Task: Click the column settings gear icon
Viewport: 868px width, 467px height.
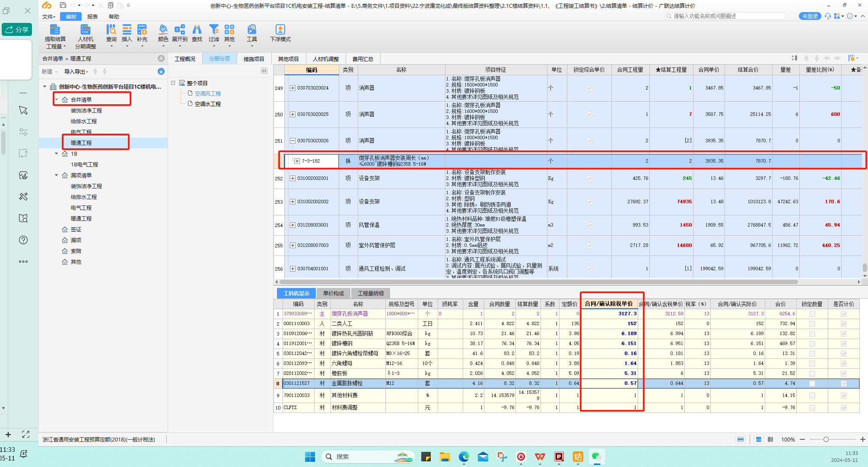Action: [x=852, y=58]
